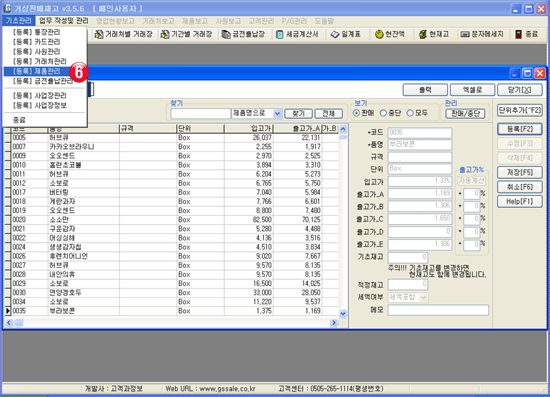The width and height of the screenshot is (550, 397).
Task: Select the 중단 view radio button
Action: point(383,113)
